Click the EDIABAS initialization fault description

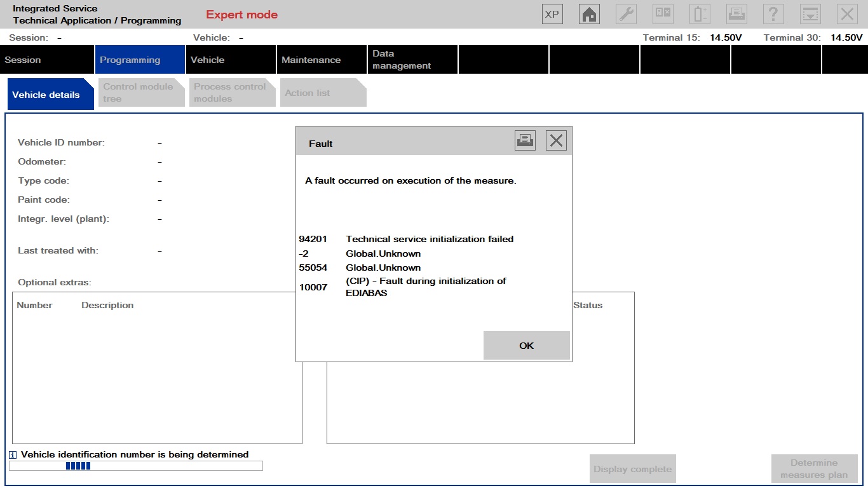point(426,287)
